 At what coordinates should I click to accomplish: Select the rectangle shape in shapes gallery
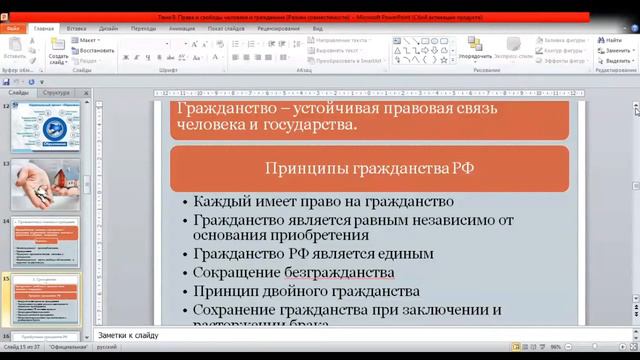pyautogui.click(x=425, y=41)
